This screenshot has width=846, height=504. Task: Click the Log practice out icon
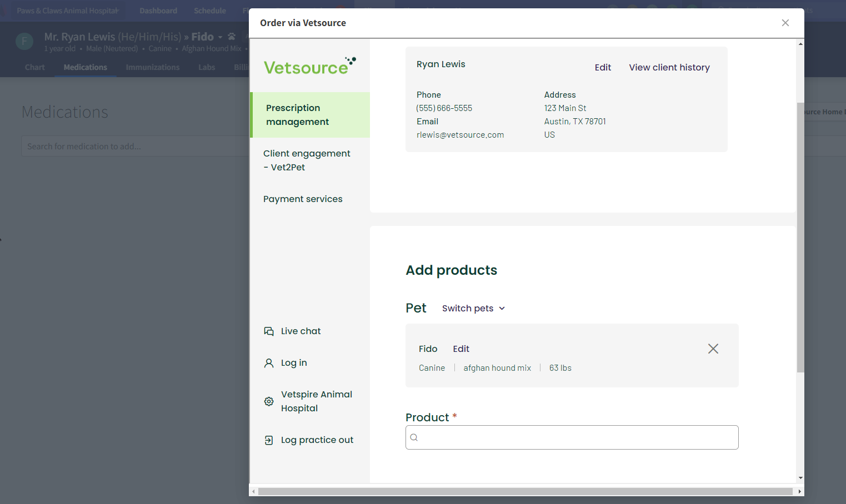(269, 440)
